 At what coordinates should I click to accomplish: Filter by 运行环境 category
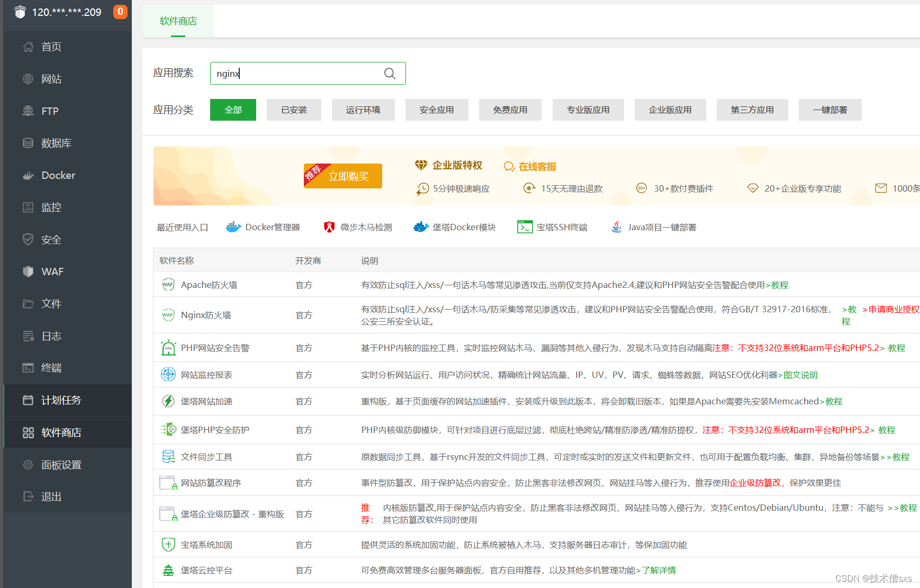(363, 110)
